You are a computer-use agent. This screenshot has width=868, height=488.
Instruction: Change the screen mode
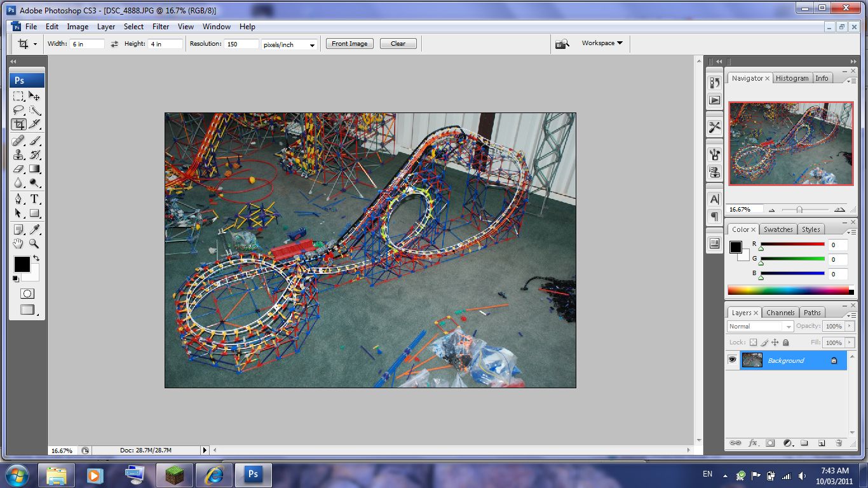(x=27, y=310)
